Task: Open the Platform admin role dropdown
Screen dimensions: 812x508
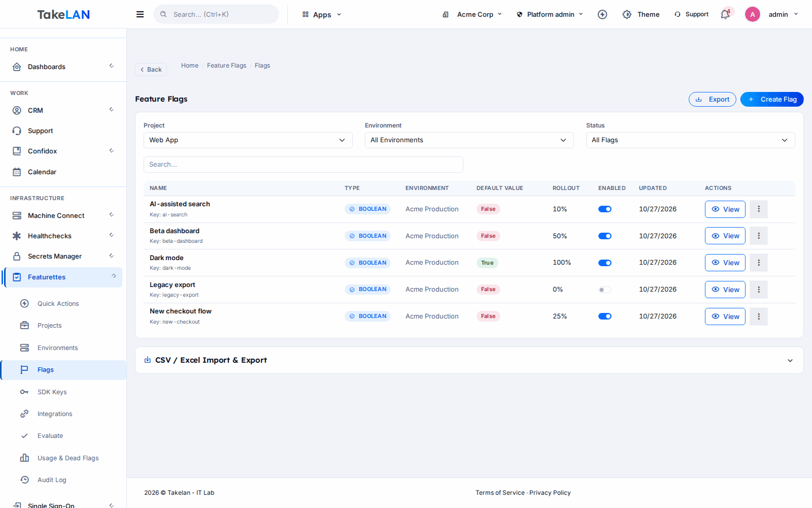Action: [x=550, y=14]
